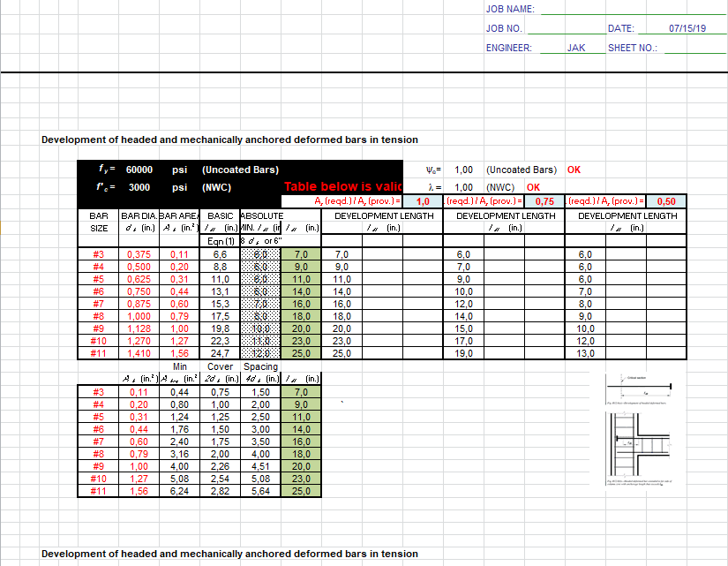728x566 pixels.
Task: Click the headed bar diagram thumbnail
Action: [x=640, y=389]
